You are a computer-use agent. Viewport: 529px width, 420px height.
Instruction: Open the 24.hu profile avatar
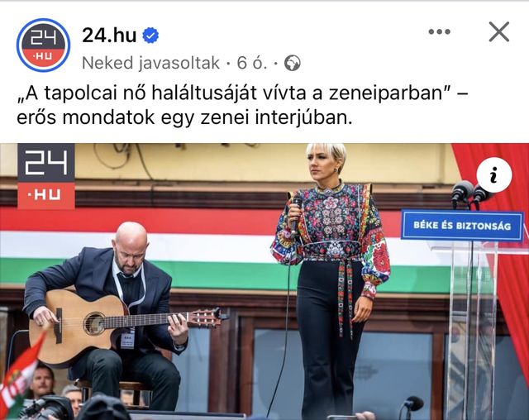[43, 45]
